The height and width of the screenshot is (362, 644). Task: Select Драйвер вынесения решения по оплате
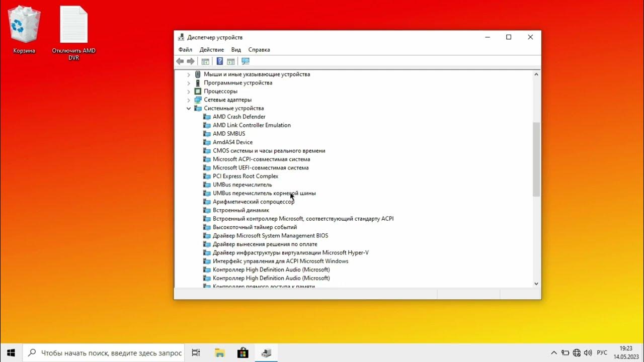point(265,244)
